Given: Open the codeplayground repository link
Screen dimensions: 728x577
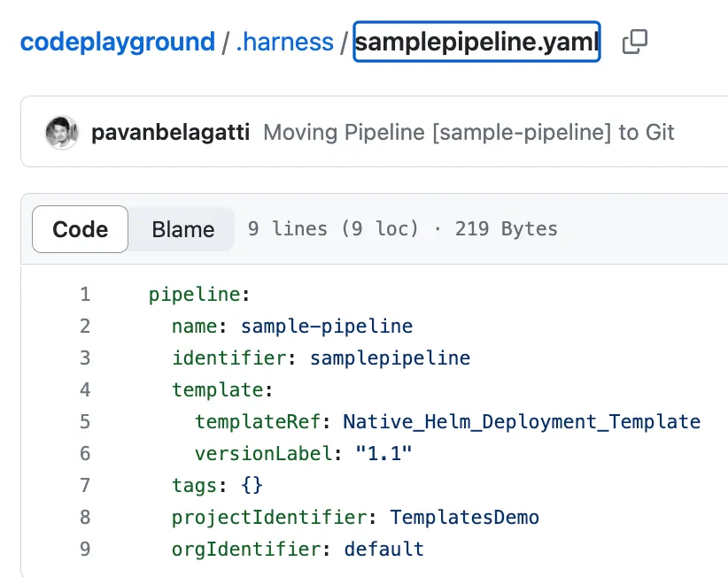Looking at the screenshot, I should tap(117, 42).
